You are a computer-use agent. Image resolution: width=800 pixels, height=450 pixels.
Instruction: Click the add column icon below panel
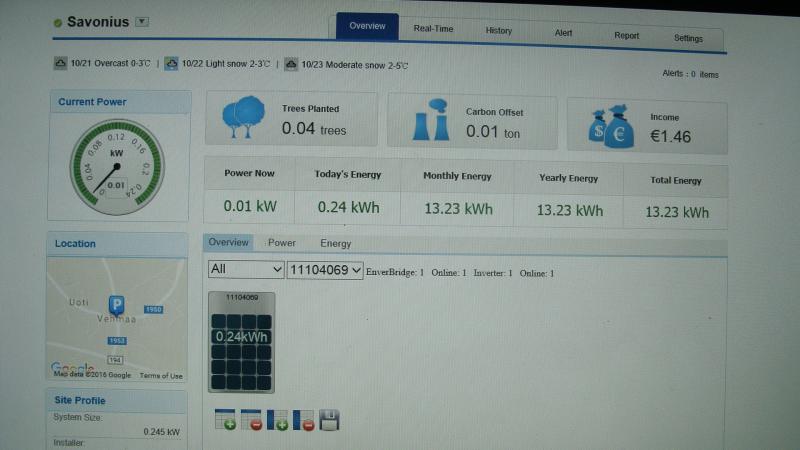pos(277,420)
